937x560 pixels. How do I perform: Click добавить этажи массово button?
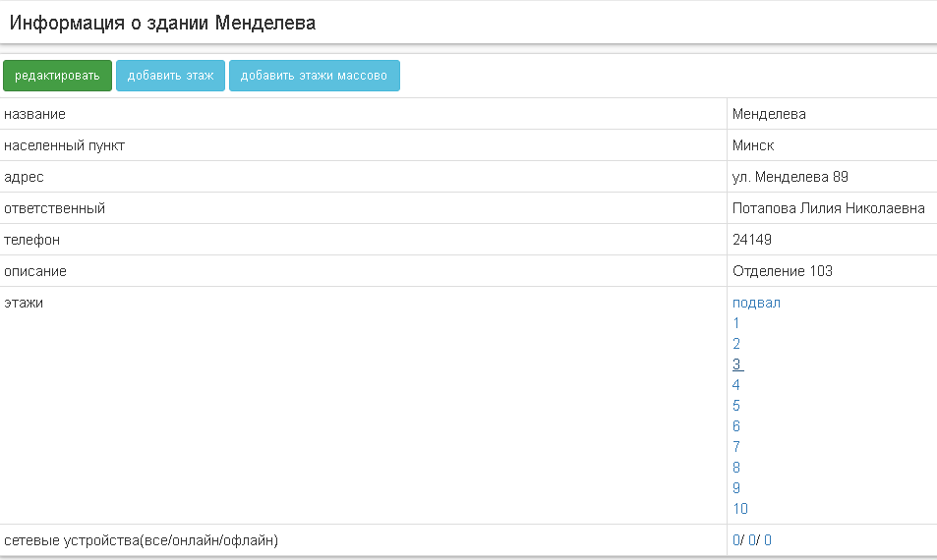(314, 76)
